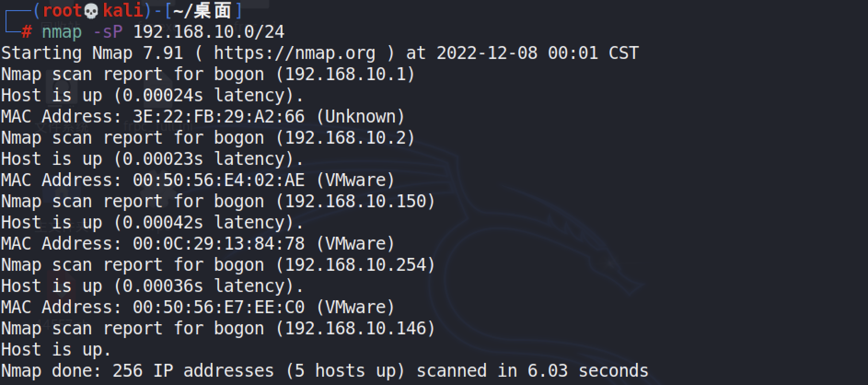Click the IP address 192.168.10.1
868x385 pixels.
click(x=346, y=74)
